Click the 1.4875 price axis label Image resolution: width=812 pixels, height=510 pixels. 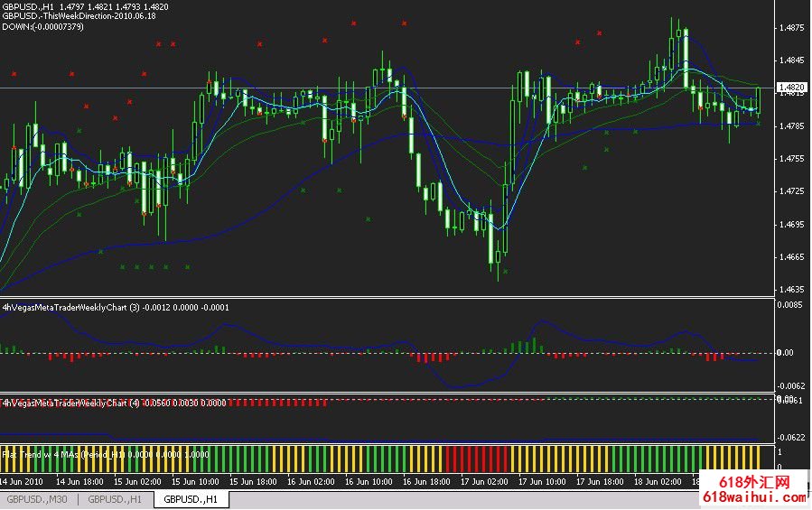point(792,27)
